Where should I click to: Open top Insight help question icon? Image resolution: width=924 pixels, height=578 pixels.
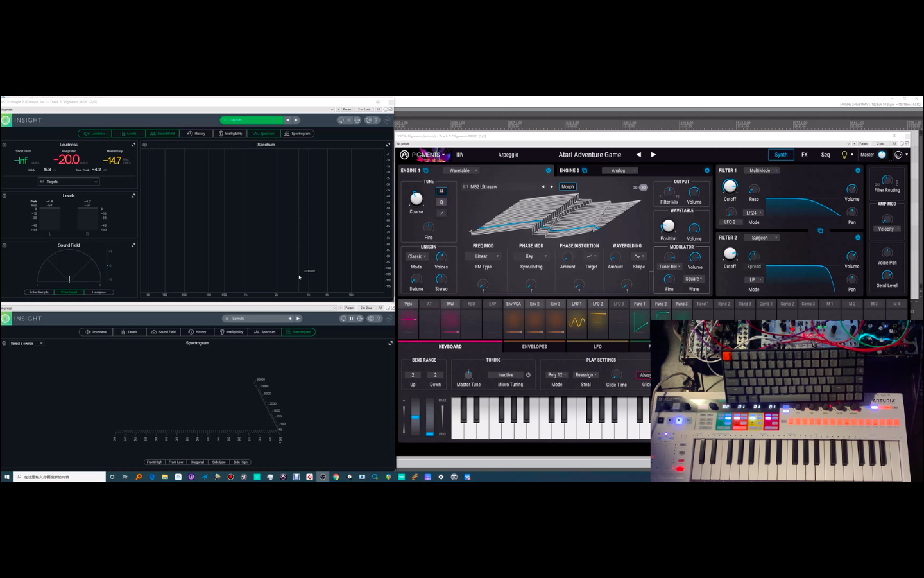tap(377, 120)
